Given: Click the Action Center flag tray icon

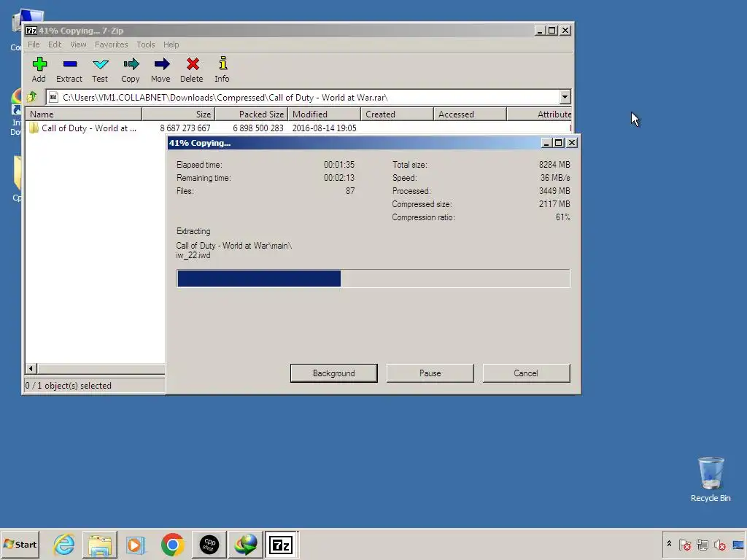Looking at the screenshot, I should (x=685, y=544).
